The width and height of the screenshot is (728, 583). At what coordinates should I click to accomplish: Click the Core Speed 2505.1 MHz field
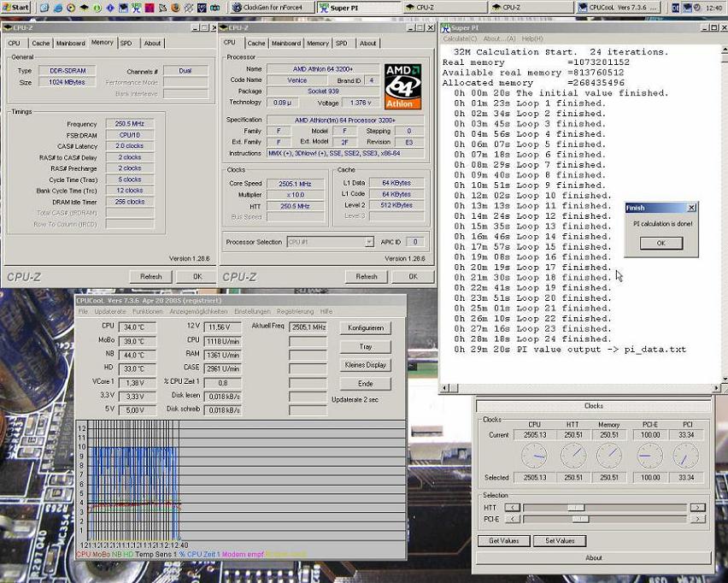[295, 184]
